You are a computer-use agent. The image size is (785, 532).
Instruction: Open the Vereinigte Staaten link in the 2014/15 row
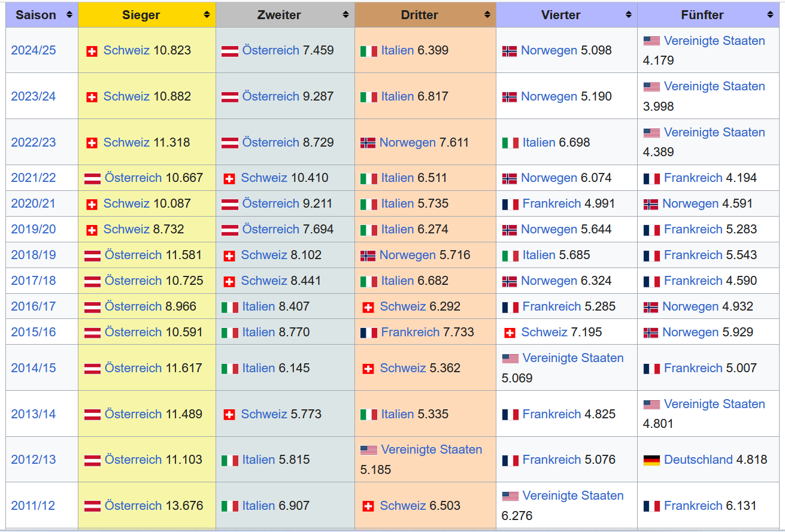(572, 358)
